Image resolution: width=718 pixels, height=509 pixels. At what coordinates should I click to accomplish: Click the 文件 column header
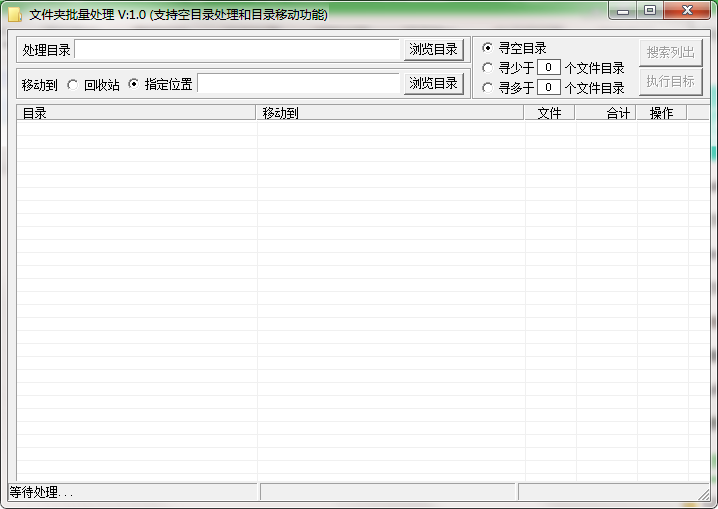pyautogui.click(x=549, y=113)
